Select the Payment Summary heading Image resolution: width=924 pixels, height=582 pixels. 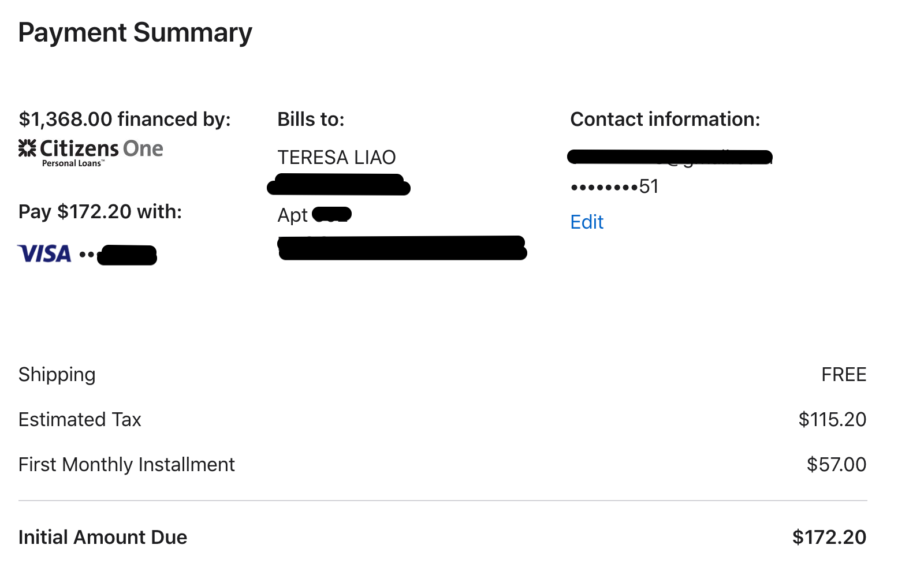[135, 33]
